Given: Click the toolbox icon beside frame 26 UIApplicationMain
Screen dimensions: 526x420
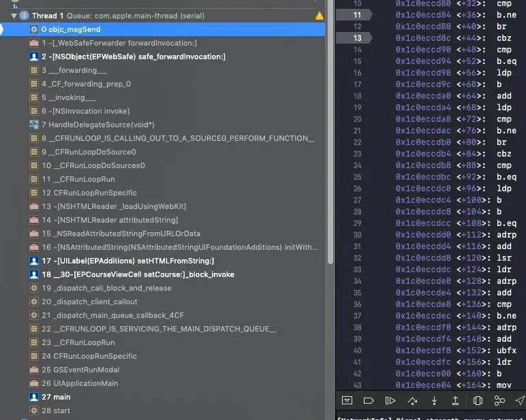Looking at the screenshot, I should [x=34, y=383].
